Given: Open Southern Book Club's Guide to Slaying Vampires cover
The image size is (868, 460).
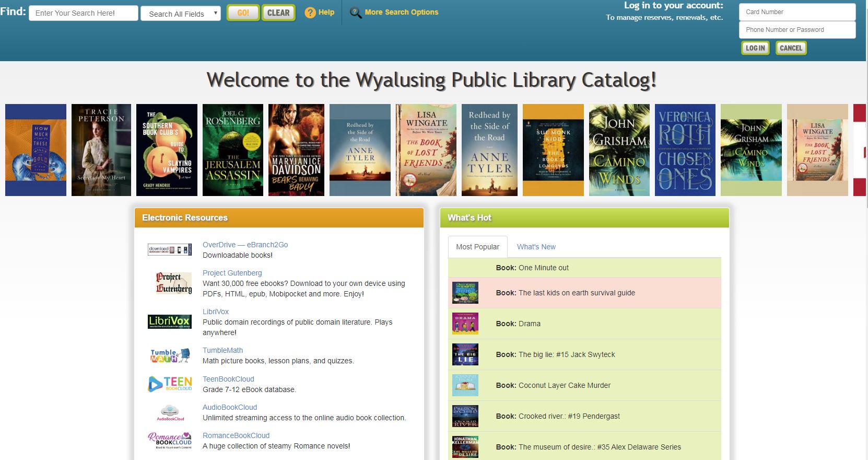Looking at the screenshot, I should pyautogui.click(x=167, y=150).
